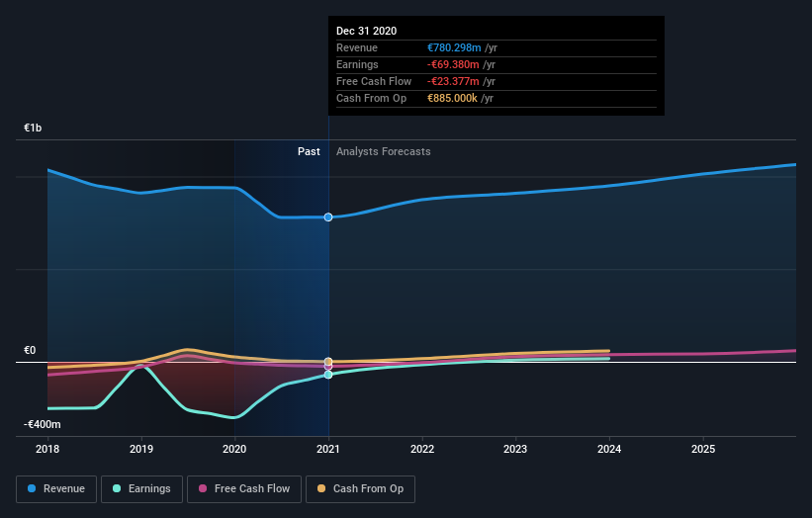Click the 2025 x-axis label
812x518 pixels.
click(703, 449)
